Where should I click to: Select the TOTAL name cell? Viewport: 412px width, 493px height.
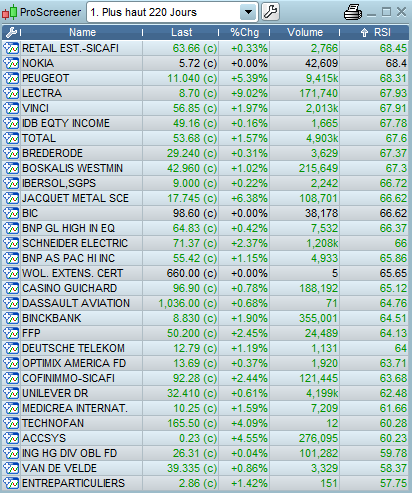click(x=81, y=138)
